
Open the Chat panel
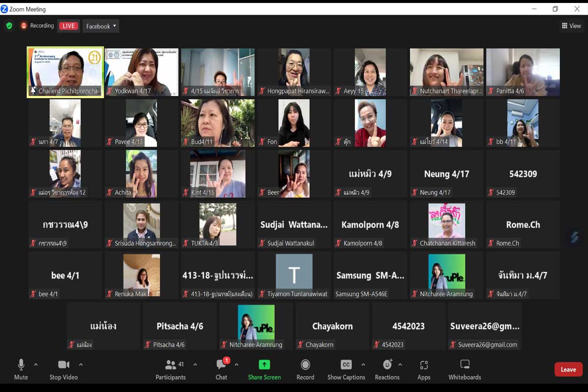click(221, 365)
